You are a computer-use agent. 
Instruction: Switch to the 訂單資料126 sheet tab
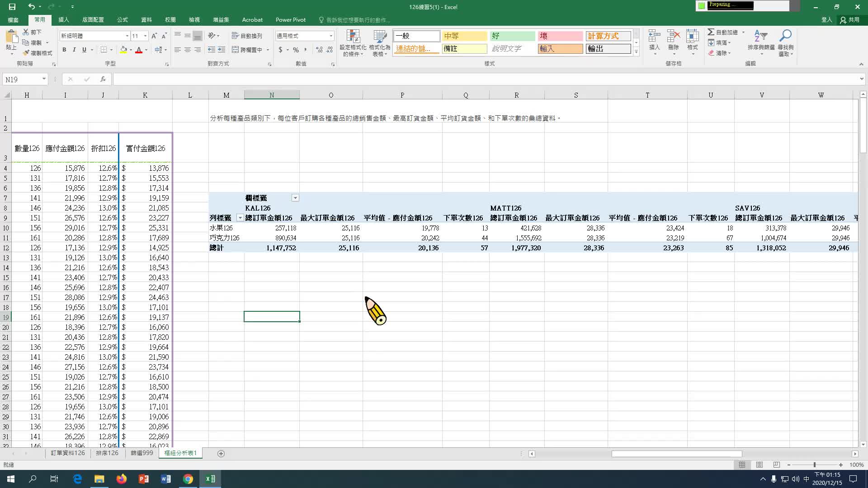click(68, 453)
